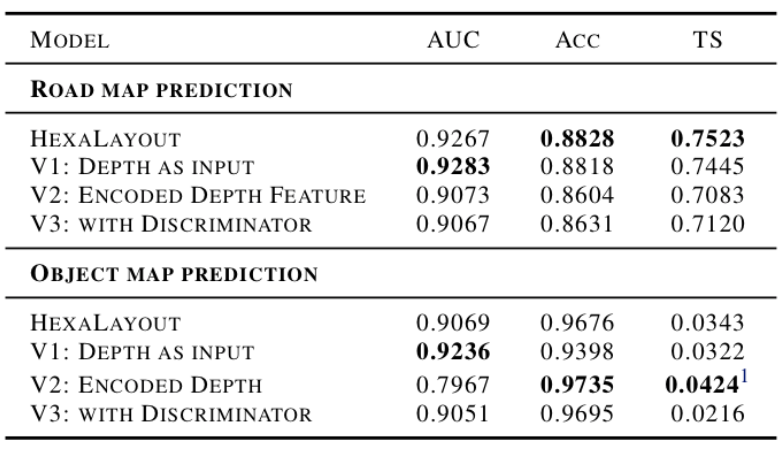The width and height of the screenshot is (780, 450).
Task: Click the 0.9267 AUC cell
Action: click(451, 138)
